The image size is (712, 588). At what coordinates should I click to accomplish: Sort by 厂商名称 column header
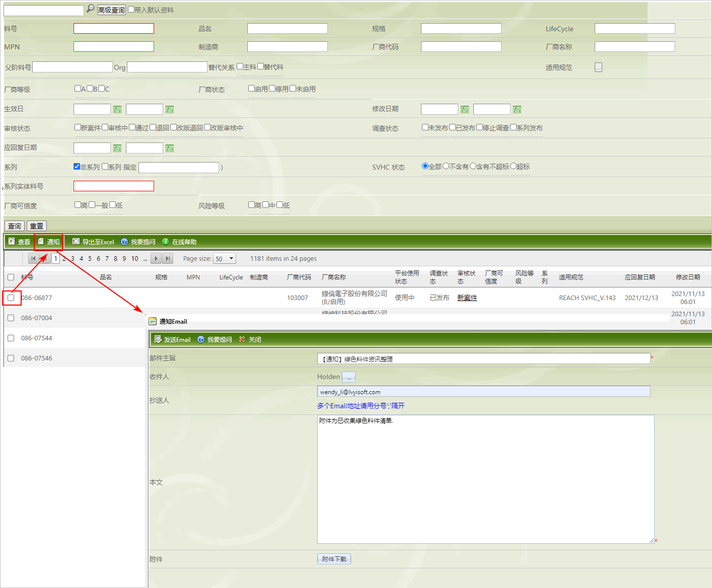point(334,277)
